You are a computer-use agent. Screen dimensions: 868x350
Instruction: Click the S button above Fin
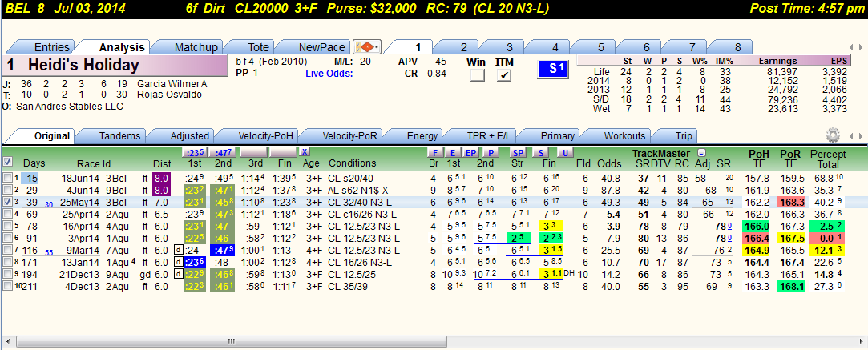point(540,152)
